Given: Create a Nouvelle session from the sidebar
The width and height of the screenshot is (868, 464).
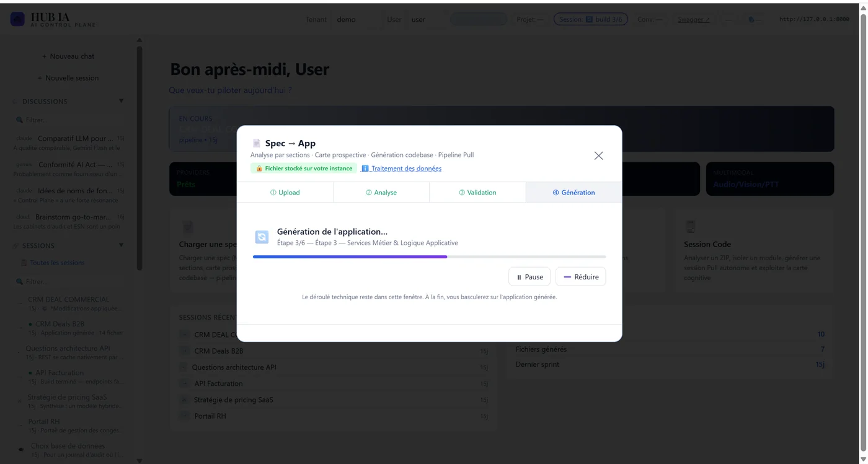Looking at the screenshot, I should (x=68, y=78).
